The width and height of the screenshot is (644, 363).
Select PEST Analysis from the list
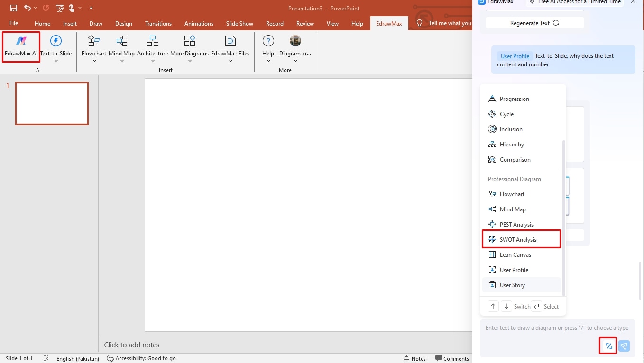point(522,225)
